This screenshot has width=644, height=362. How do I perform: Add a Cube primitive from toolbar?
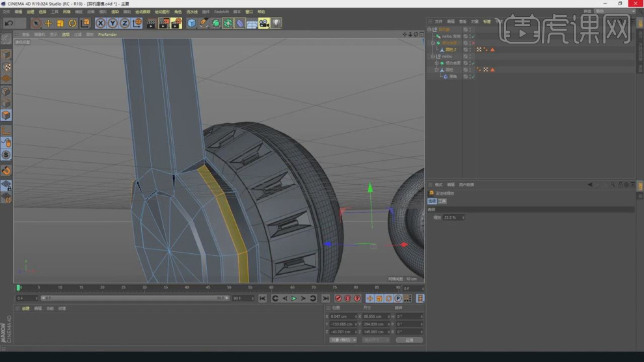point(191,23)
